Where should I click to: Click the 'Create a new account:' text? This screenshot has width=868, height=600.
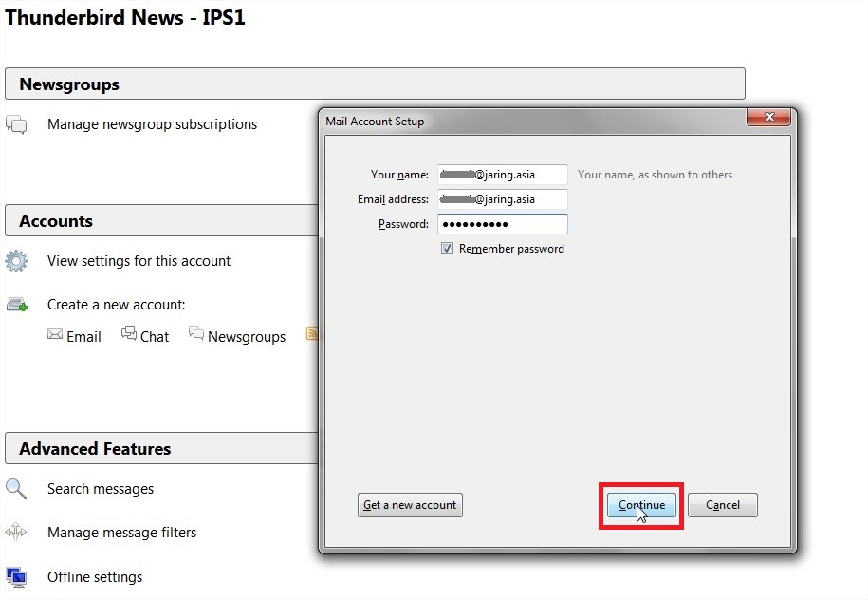coord(117,304)
